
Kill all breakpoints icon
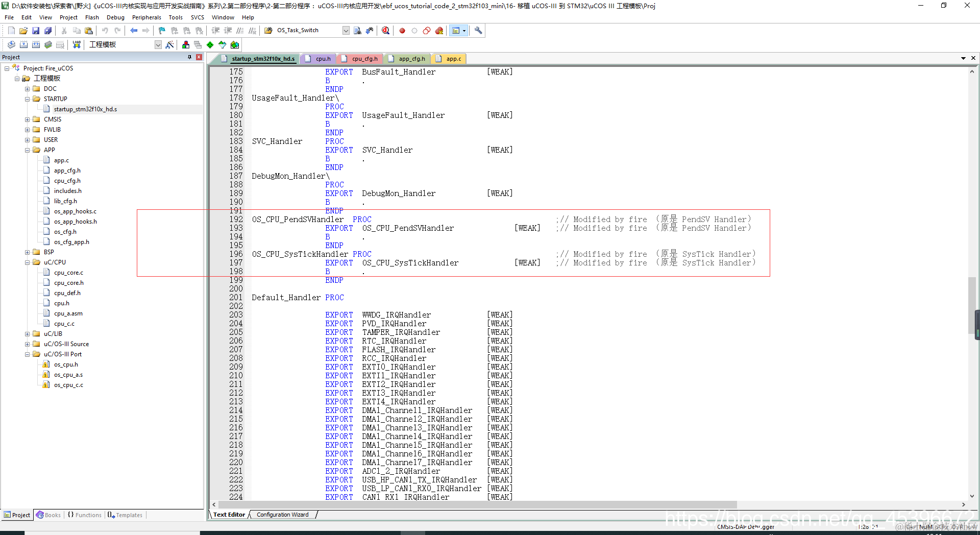point(439,31)
